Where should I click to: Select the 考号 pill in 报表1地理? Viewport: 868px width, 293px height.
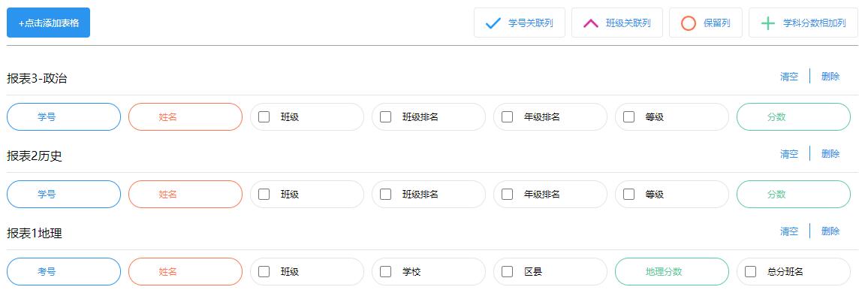[x=64, y=272]
